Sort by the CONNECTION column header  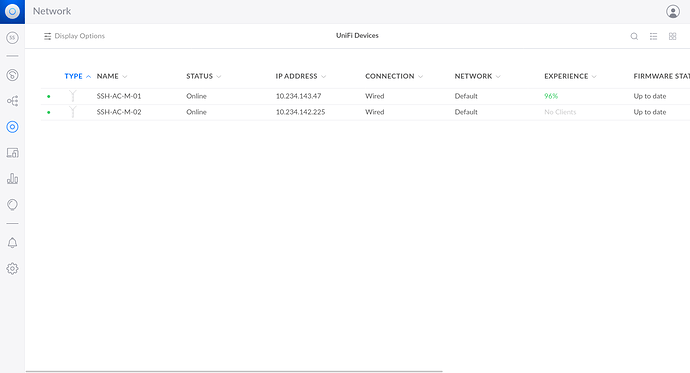point(394,77)
